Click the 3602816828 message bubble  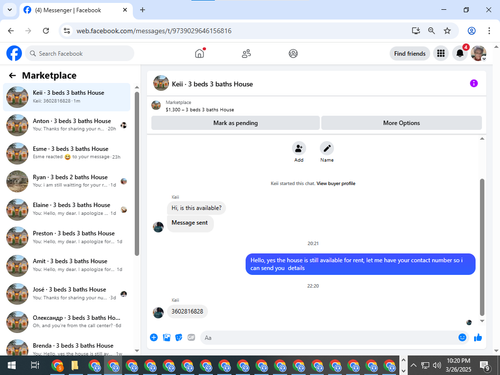pyautogui.click(x=187, y=311)
